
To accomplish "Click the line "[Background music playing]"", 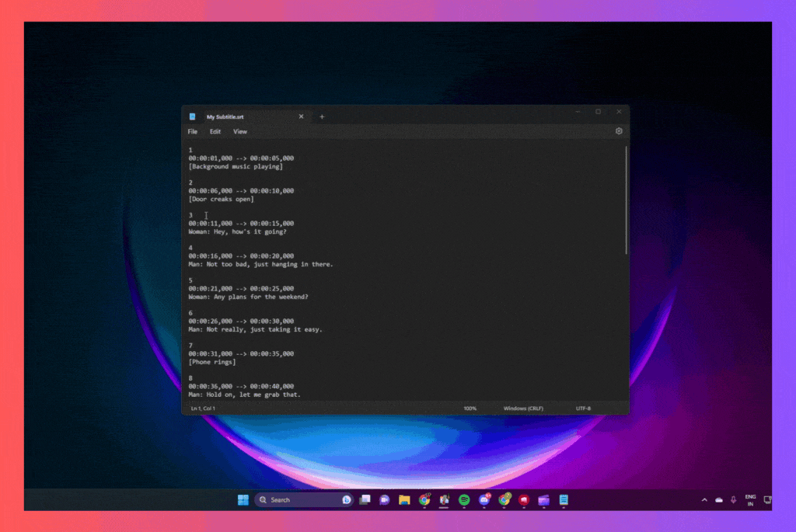I will [x=236, y=167].
